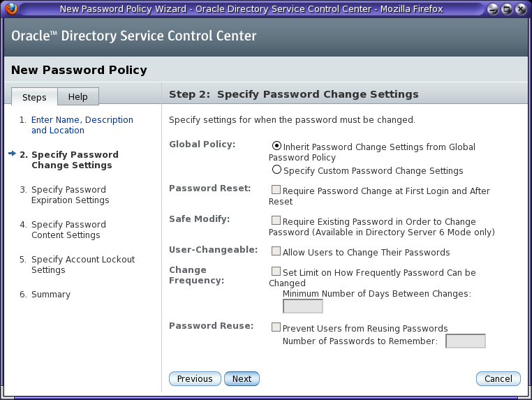Close the New Password Policy Wizard window
Viewport: 532px width, 400px height.
(x=520, y=9)
